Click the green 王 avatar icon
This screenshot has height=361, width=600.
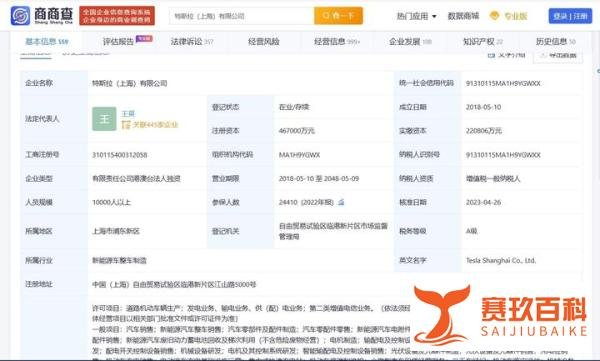(104, 119)
